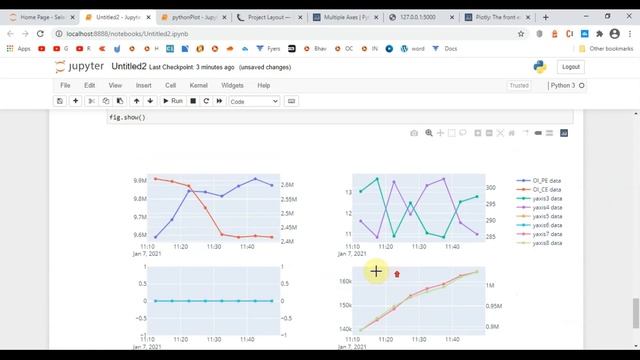Reset plot axes home icon
The width and height of the screenshot is (640, 360).
[x=511, y=133]
